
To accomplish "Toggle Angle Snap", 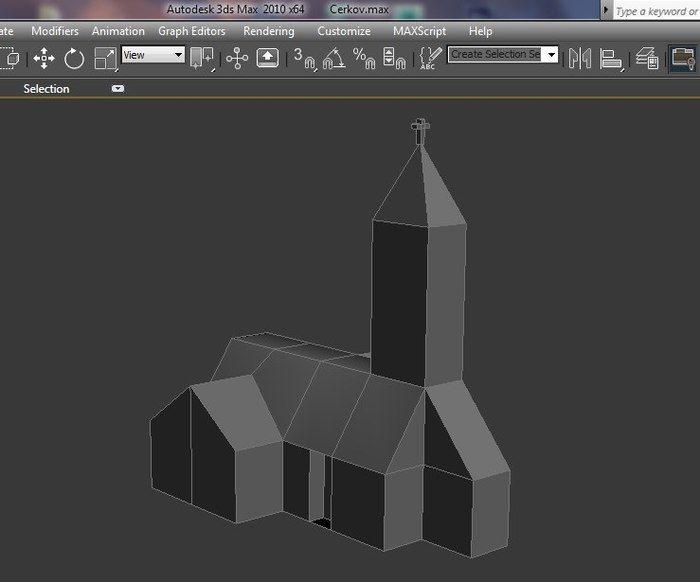I will tap(334, 59).
